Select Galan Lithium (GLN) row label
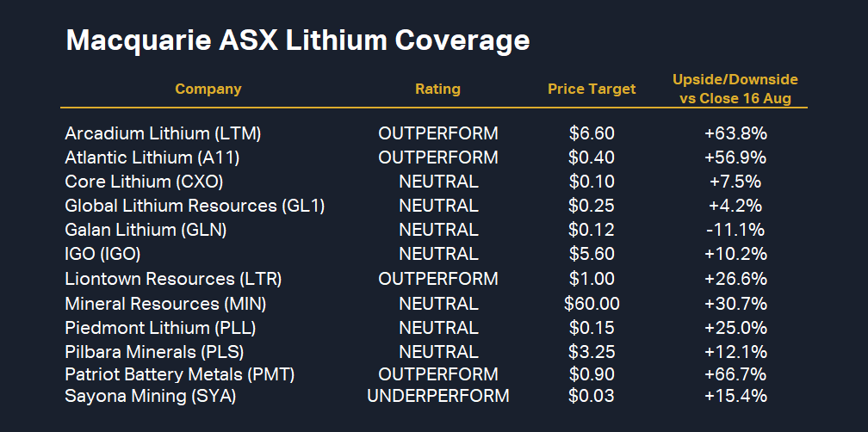This screenshot has width=868, height=432. (x=146, y=230)
